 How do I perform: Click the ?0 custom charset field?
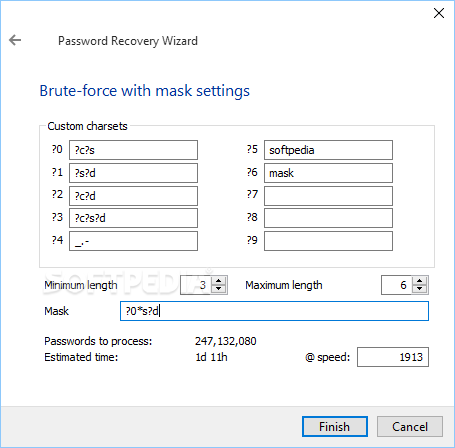[133, 150]
